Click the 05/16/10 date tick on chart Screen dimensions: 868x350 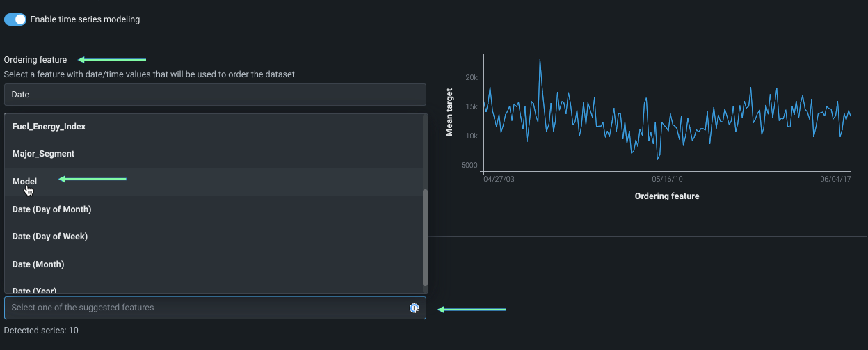point(667,180)
